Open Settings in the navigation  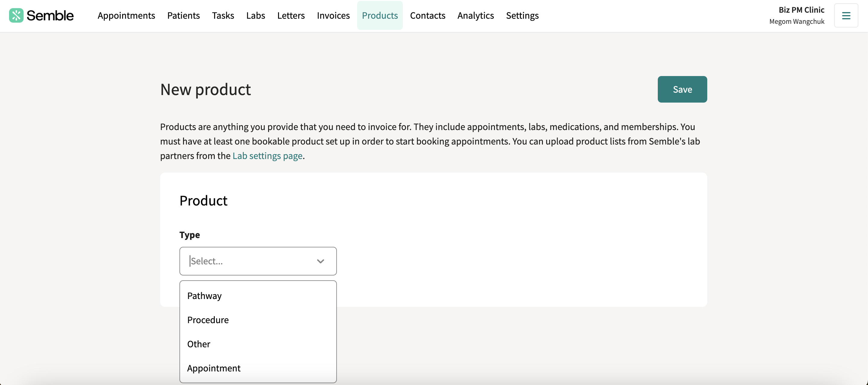[x=522, y=15]
